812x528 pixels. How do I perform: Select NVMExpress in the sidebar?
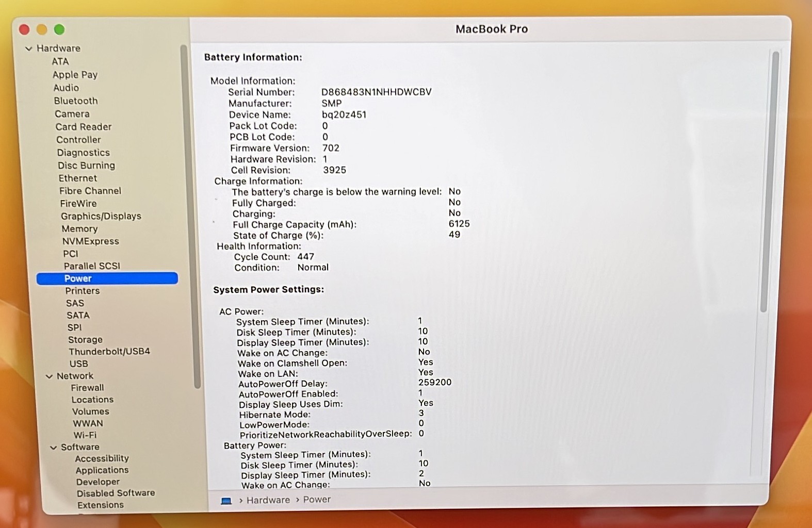pyautogui.click(x=90, y=241)
